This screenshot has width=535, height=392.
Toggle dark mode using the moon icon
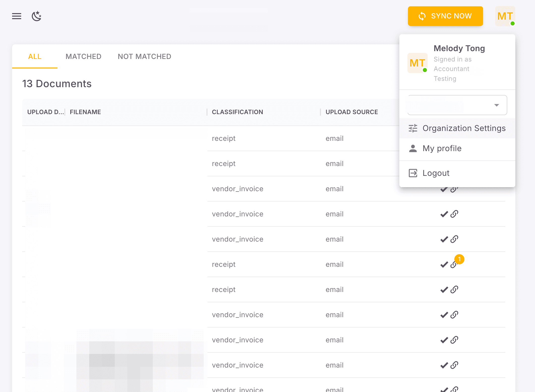(37, 16)
